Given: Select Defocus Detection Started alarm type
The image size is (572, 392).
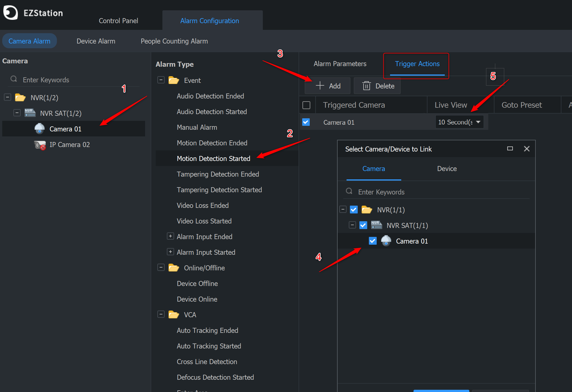Looking at the screenshot, I should (215, 377).
